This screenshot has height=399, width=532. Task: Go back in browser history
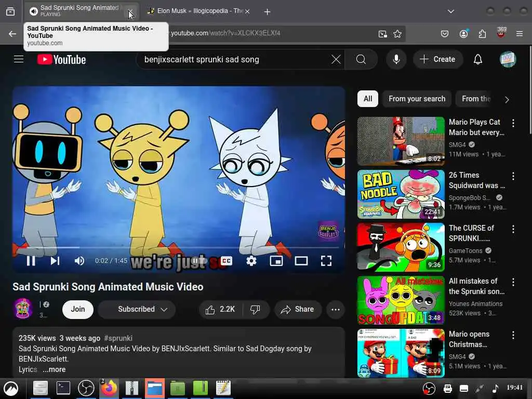12,34
